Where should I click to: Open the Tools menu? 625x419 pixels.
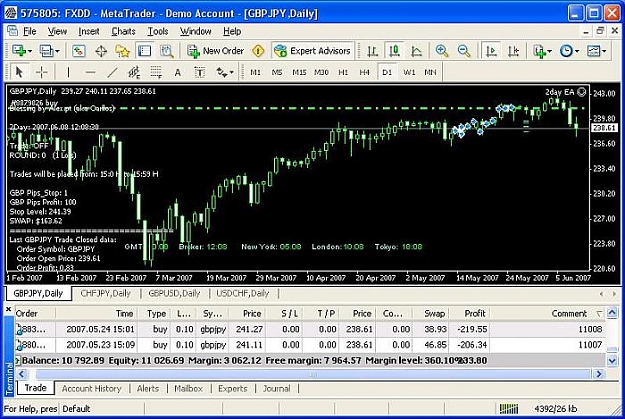(158, 31)
